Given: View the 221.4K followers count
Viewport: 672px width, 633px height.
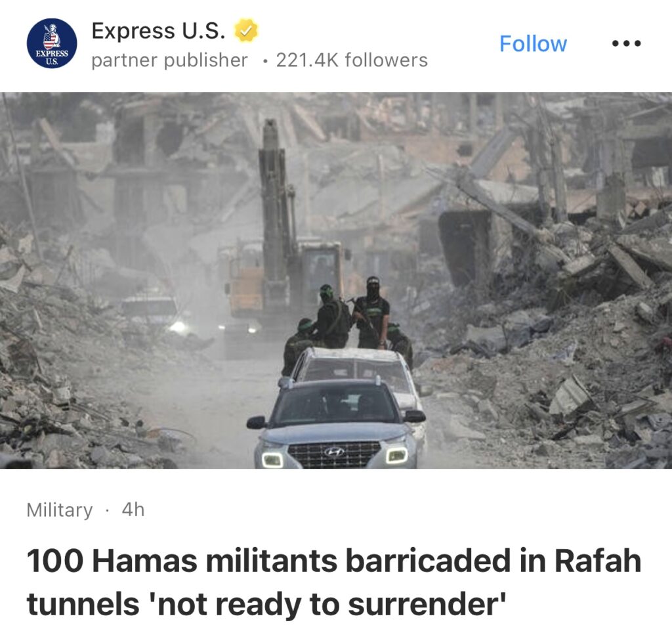Looking at the screenshot, I should [x=352, y=60].
